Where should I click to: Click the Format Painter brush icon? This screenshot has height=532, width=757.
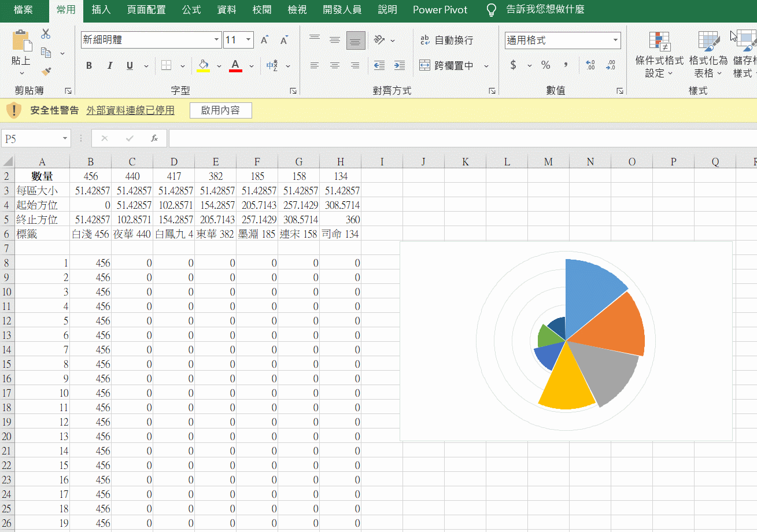coord(46,72)
